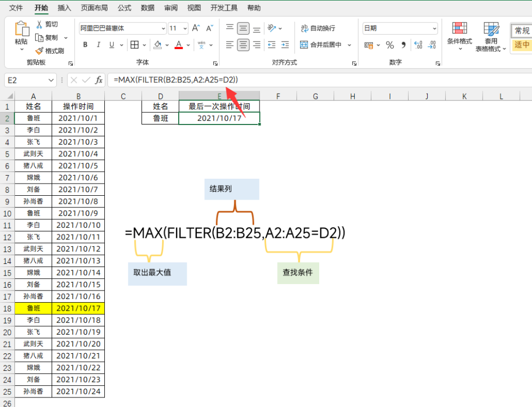Click the percent style icon

tap(390, 45)
